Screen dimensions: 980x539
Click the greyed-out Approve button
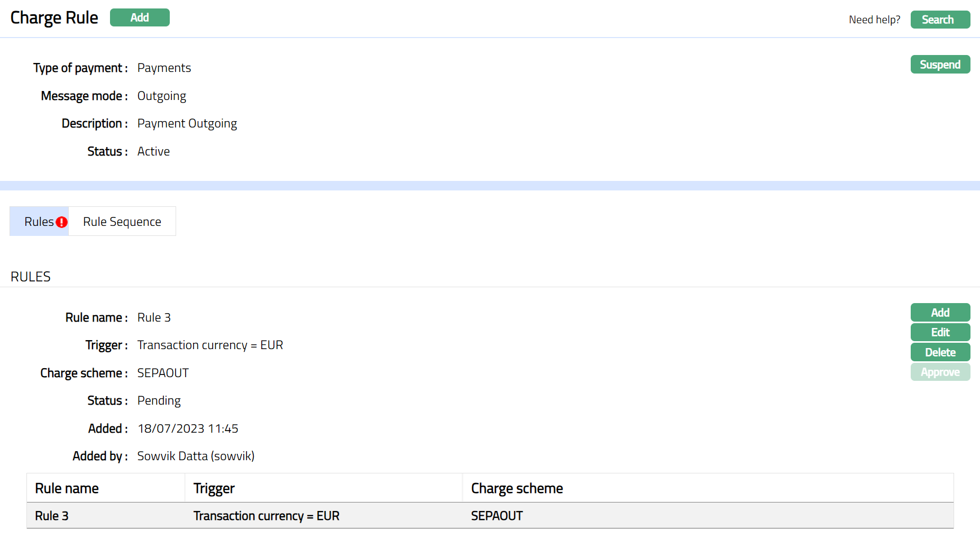[940, 372]
